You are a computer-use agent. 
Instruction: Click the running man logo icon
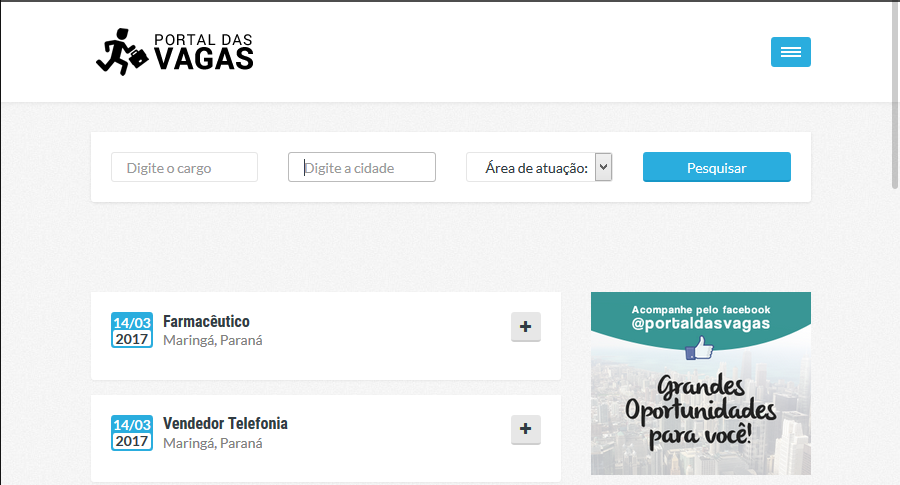point(120,52)
